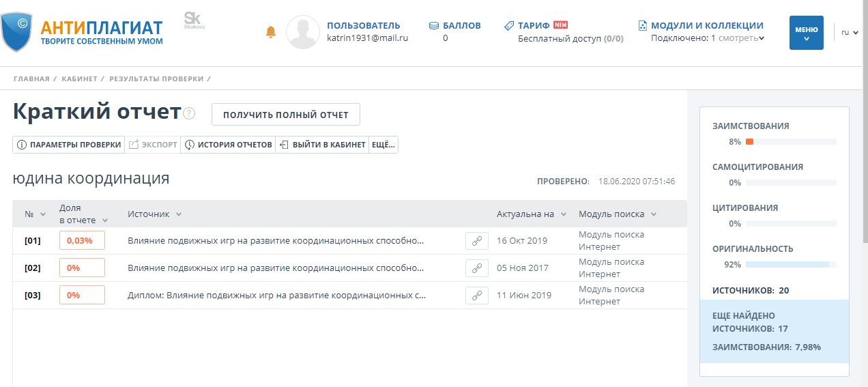Open История отчетов toolbar item

click(229, 145)
